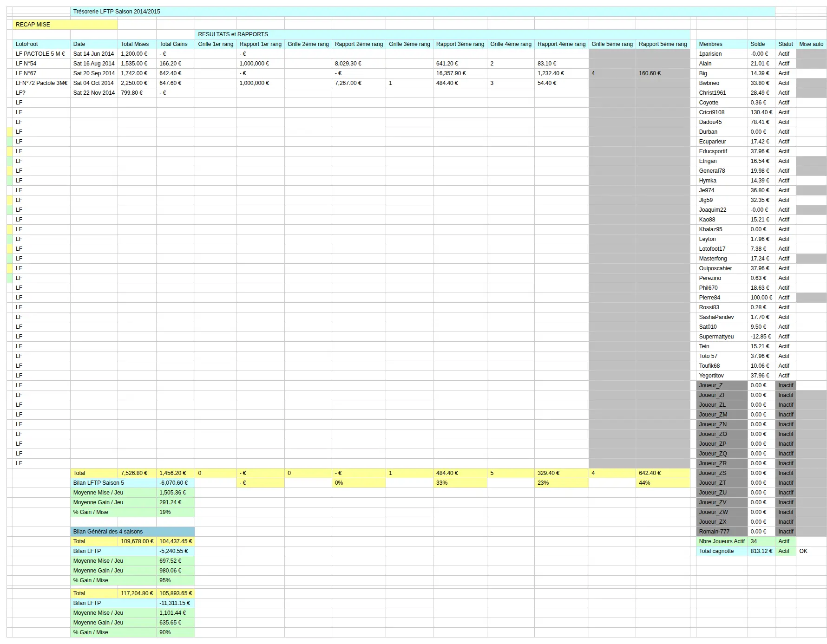Select the "RESULTATS et RAPPORTS" header cell

[442, 34]
